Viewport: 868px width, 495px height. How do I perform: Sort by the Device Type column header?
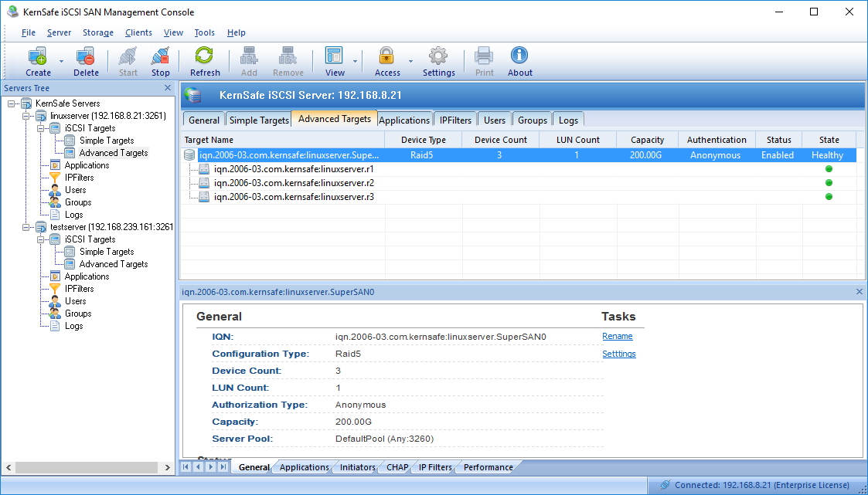pyautogui.click(x=424, y=140)
